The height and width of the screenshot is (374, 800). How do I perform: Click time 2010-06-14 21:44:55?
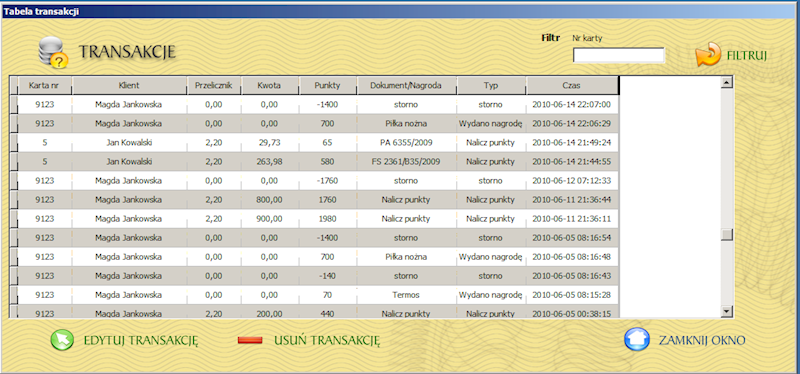[571, 162]
